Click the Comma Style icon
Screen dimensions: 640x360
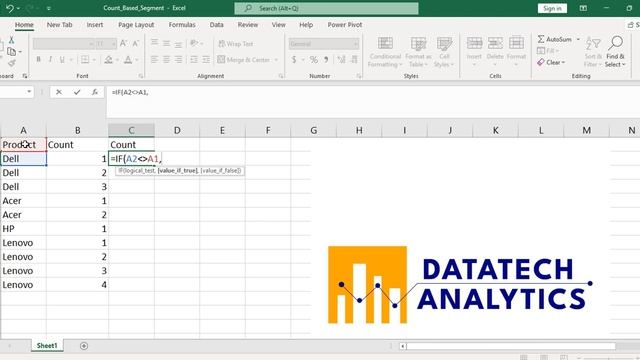pos(326,60)
